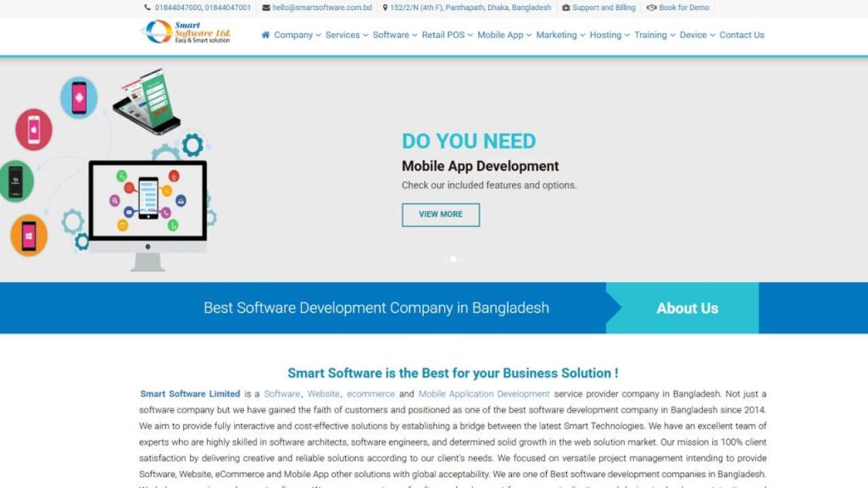868x488 pixels.
Task: Follow the Website link in paragraph
Action: [323, 394]
